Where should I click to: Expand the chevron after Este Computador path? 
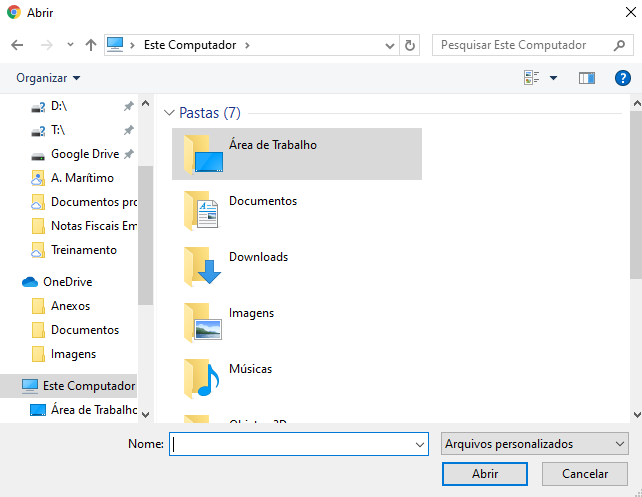click(x=247, y=45)
